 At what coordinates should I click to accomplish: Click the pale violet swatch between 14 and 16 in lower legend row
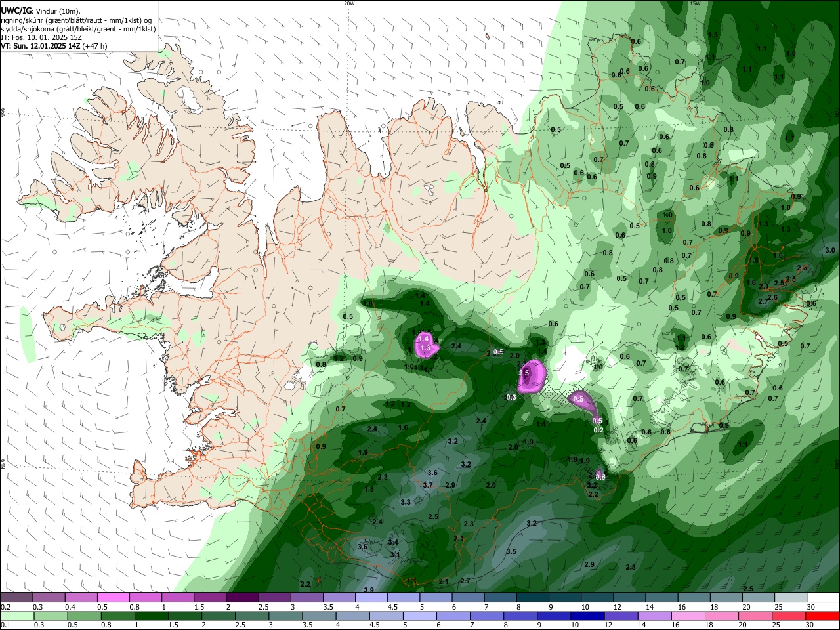[654, 616]
